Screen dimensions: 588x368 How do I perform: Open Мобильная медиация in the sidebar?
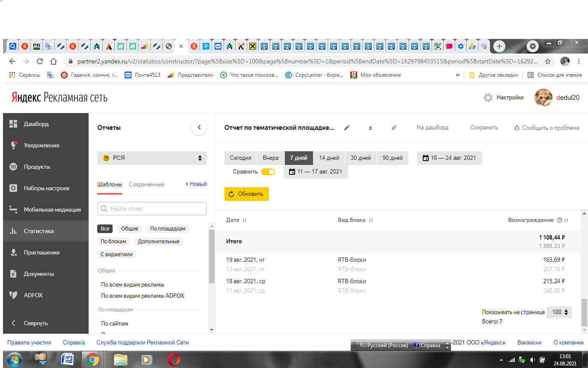tap(46, 209)
